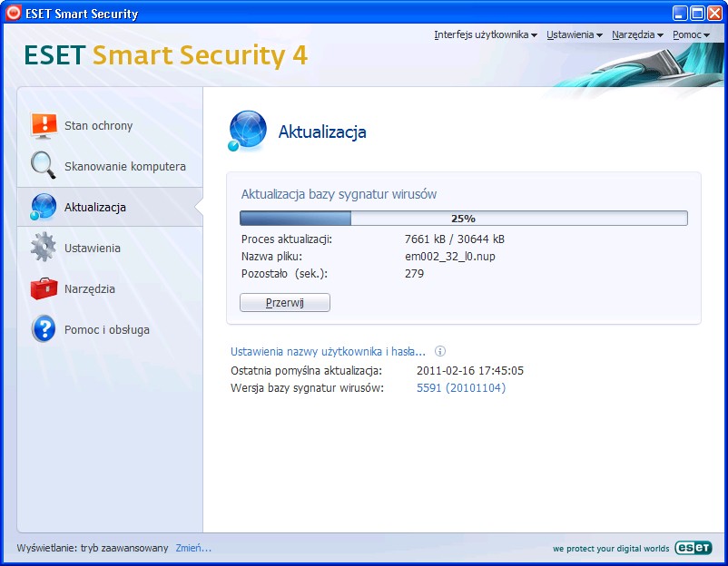Expand the Ustawienia dropdown in top menu
This screenshot has height=566, width=728.
pyautogui.click(x=575, y=34)
